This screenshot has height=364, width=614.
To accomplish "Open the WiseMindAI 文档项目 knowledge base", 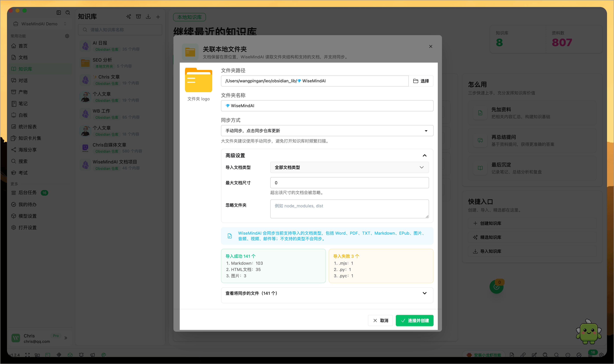I will coord(120,165).
